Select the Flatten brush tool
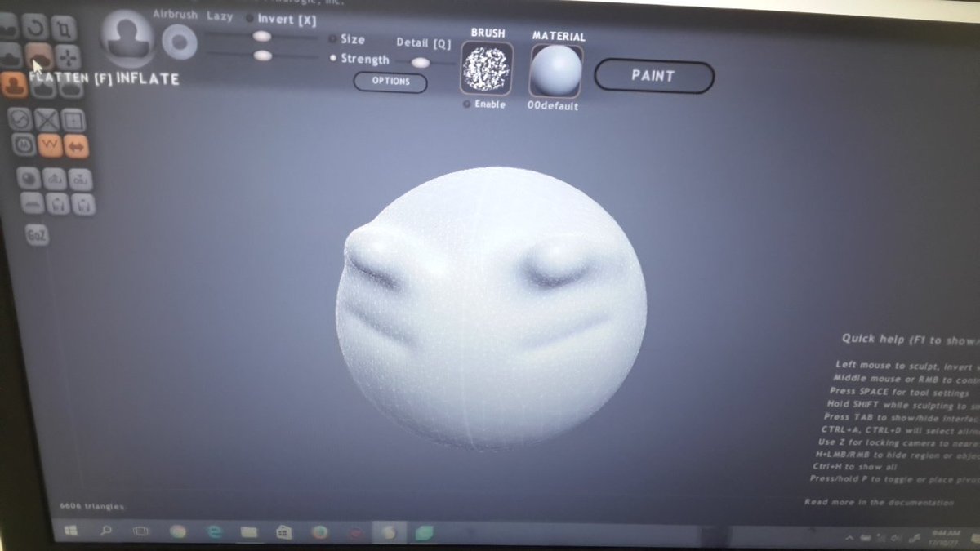 coord(39,56)
